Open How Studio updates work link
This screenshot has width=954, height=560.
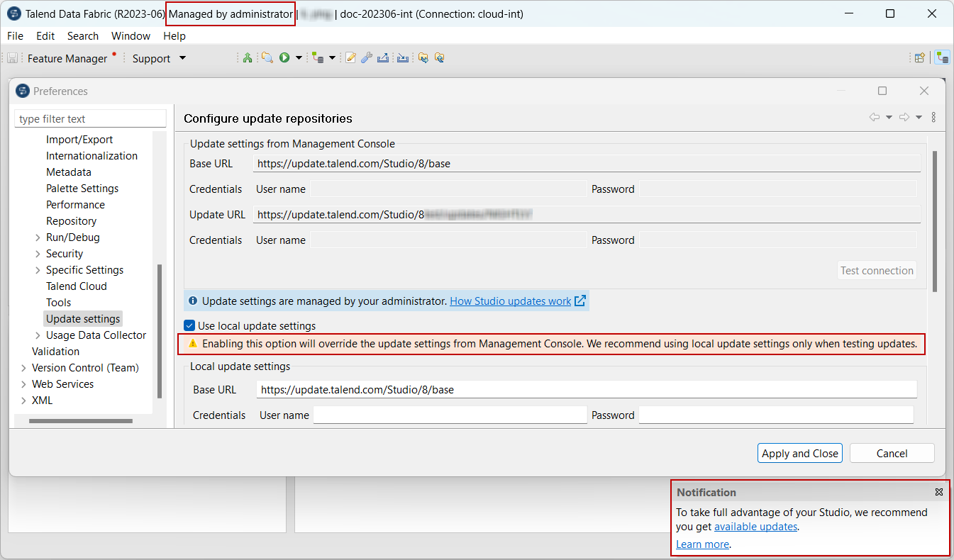pos(510,301)
